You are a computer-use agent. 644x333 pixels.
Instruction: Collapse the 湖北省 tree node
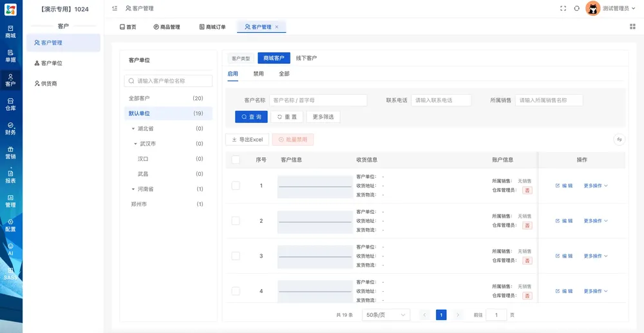coord(133,129)
